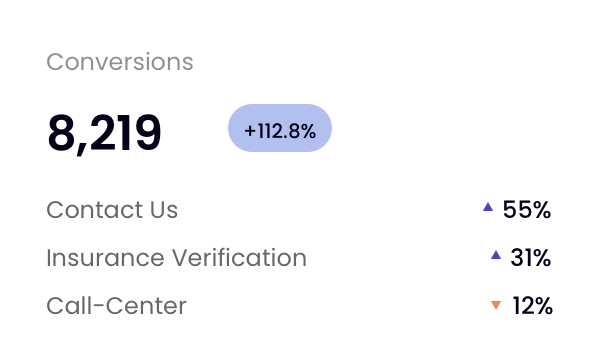Click the word Insurance in the second row
The image size is (594, 360).
coord(105,258)
